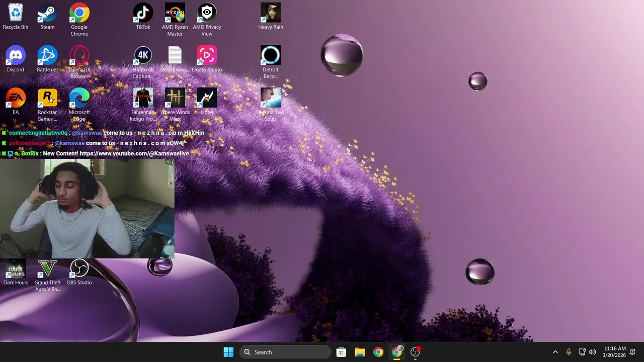Click the microphone tray indicator
This screenshot has width=644, height=362.
coord(569,352)
